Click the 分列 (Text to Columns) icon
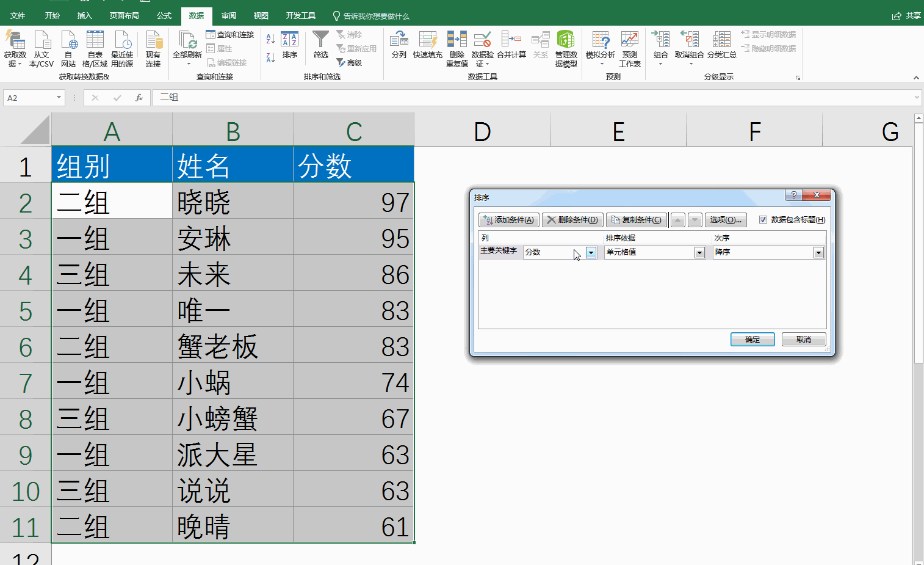Viewport: 924px width, 565px height. 399,45
